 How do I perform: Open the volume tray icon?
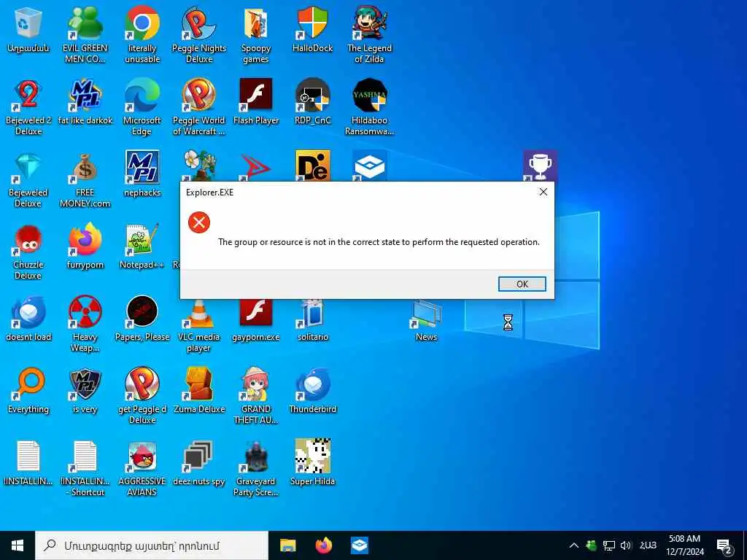click(626, 545)
